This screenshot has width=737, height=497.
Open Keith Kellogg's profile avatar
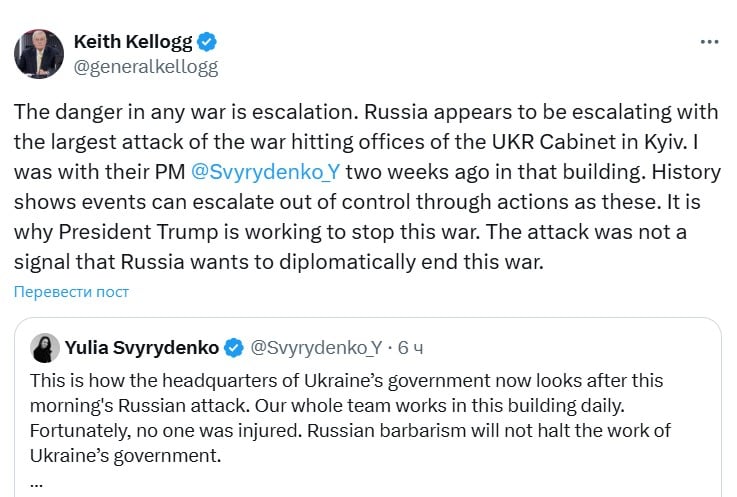(x=39, y=54)
